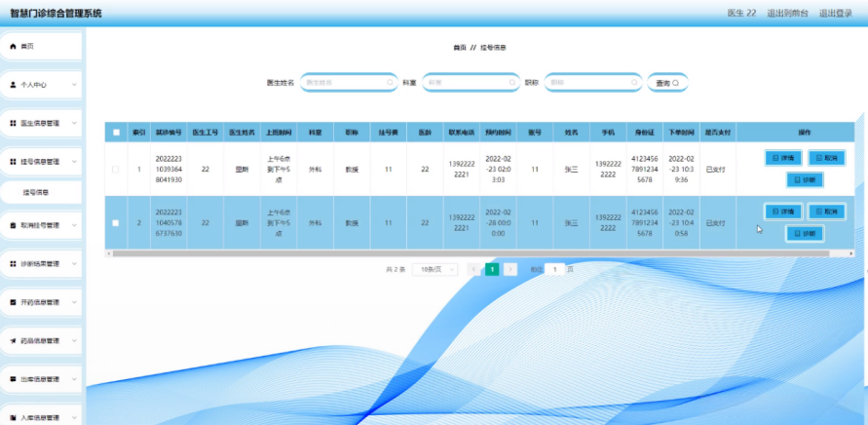Click the paper plane icon beside 药品信息管理
Image resolution: width=868 pixels, height=425 pixels.
pyautogui.click(x=14, y=341)
